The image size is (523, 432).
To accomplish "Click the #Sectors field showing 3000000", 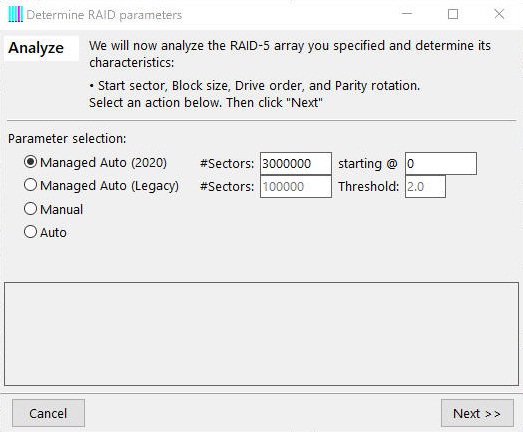I will point(296,163).
